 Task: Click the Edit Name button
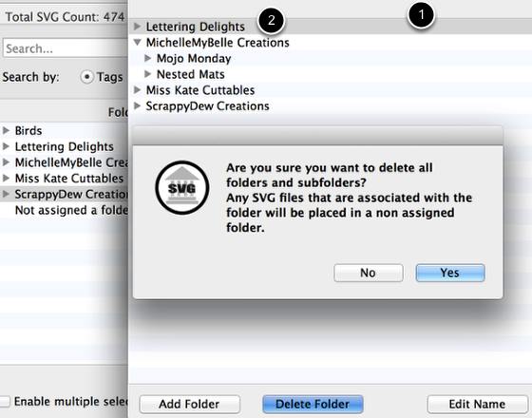point(477,404)
